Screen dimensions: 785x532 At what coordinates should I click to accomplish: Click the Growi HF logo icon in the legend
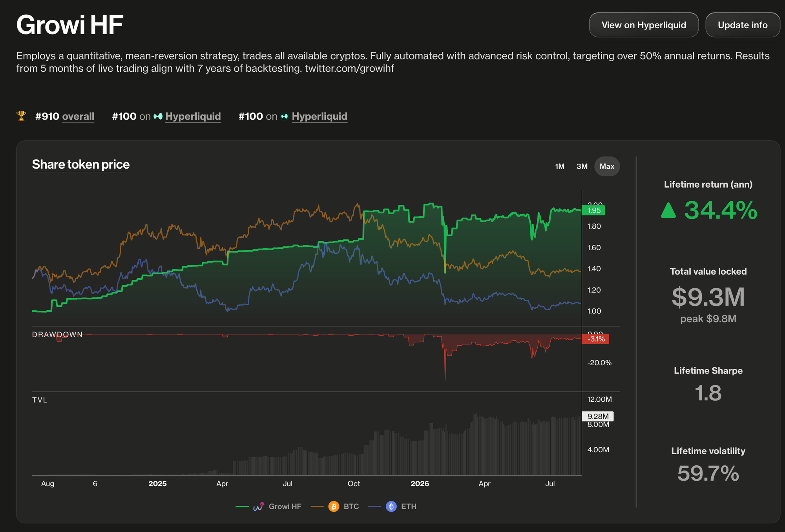pyautogui.click(x=259, y=506)
